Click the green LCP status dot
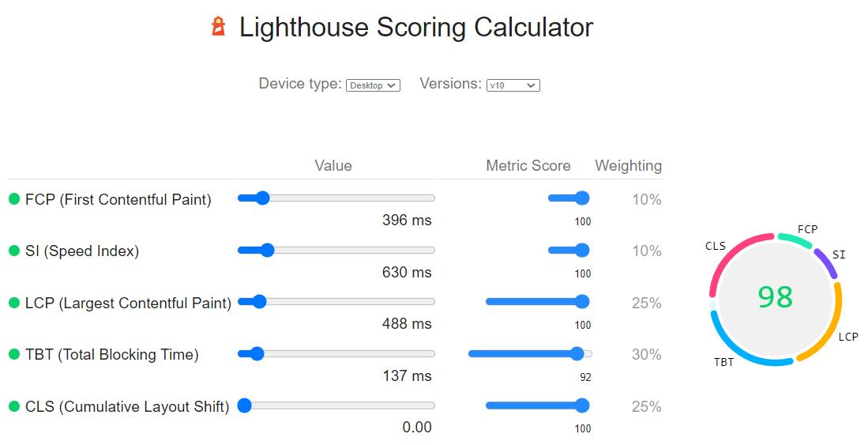The width and height of the screenshot is (868, 445). pos(13,303)
